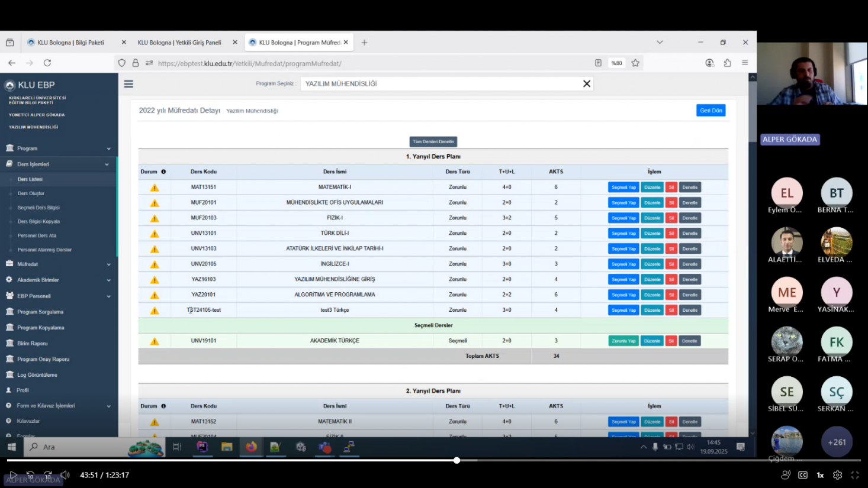Rewind the video ten seconds

pyautogui.click(x=30, y=475)
